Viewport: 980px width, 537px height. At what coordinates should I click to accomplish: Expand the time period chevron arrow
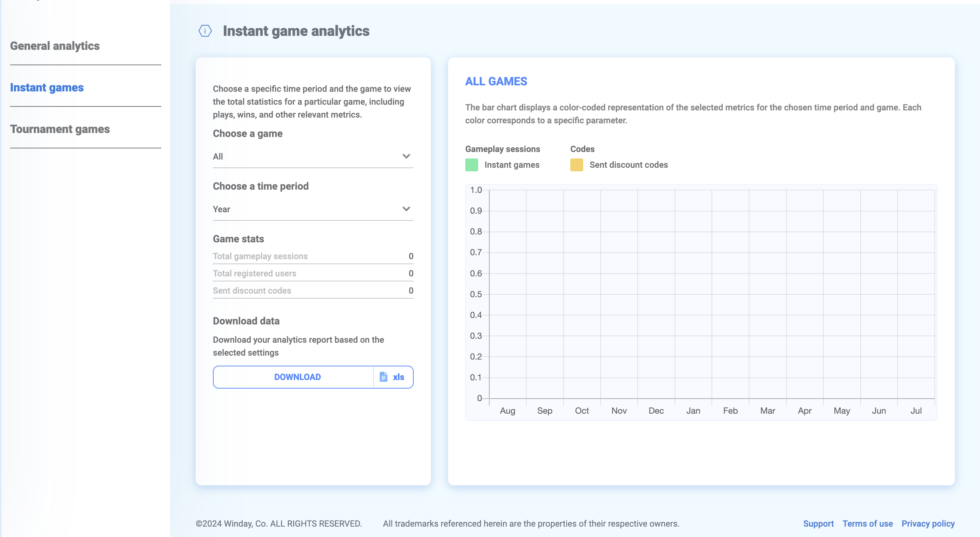coord(406,209)
